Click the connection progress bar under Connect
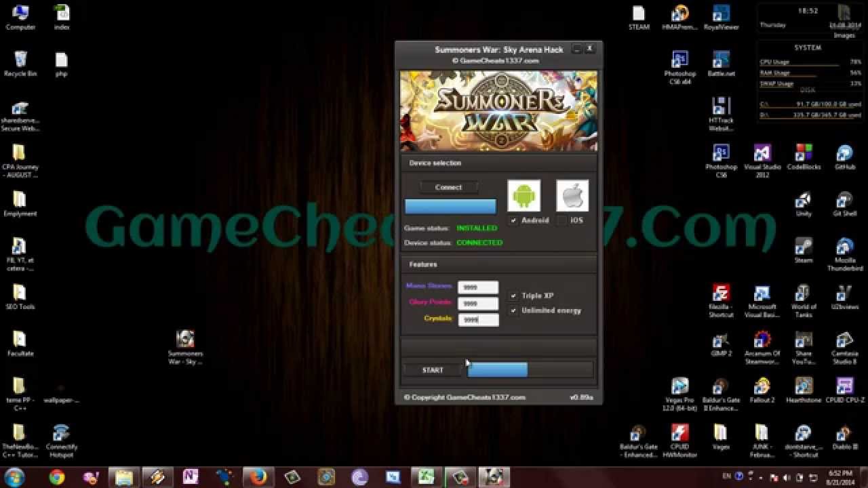 click(x=450, y=207)
